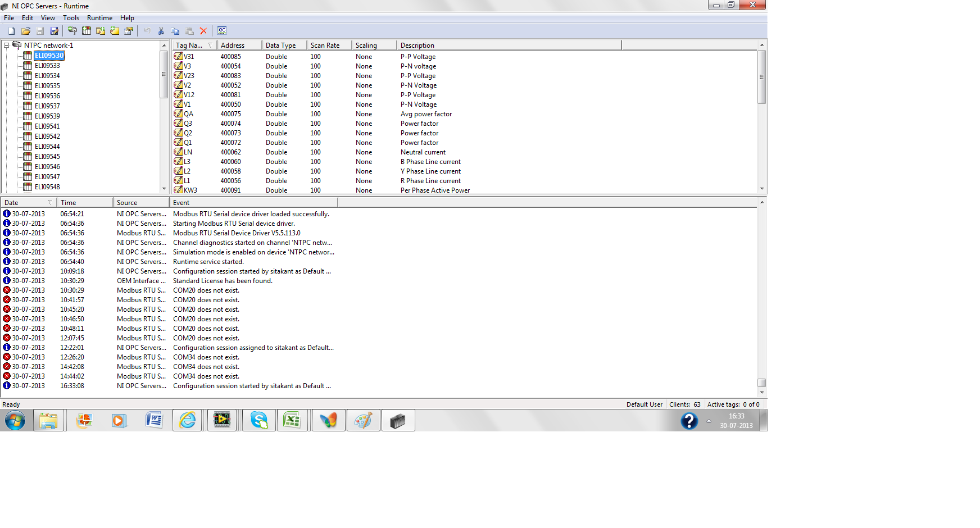Click the red Delete X icon

203,31
